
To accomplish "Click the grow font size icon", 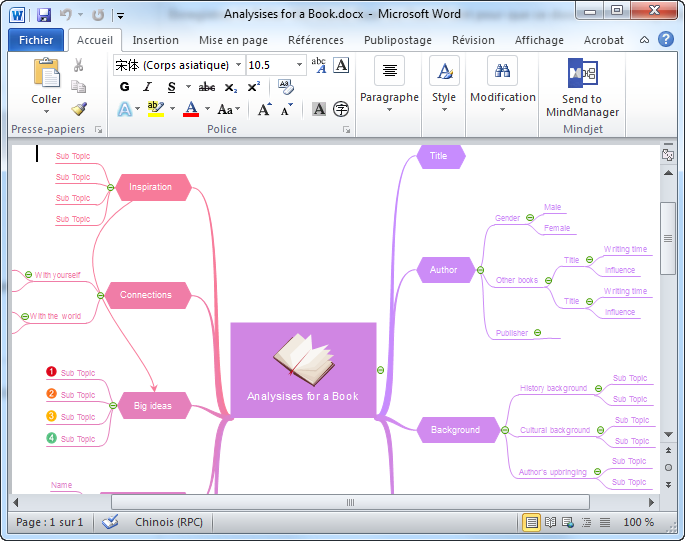I will pyautogui.click(x=264, y=110).
